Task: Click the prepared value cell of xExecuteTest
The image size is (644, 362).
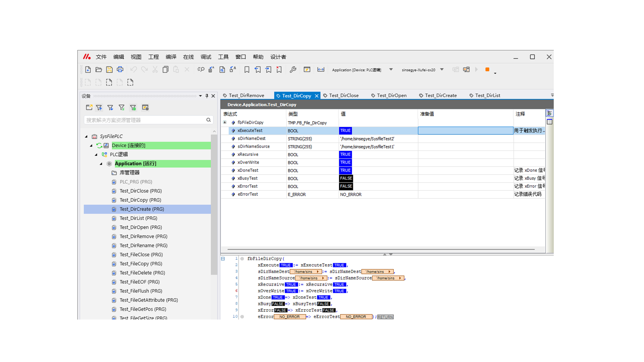Action: (466, 130)
